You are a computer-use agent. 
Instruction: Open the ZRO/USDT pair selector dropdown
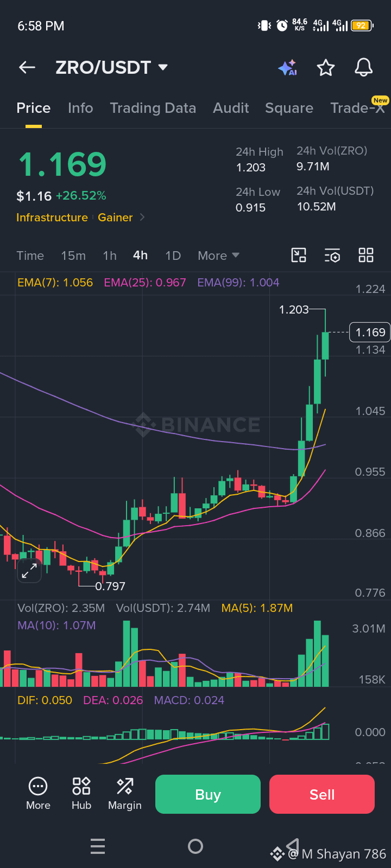[x=112, y=68]
